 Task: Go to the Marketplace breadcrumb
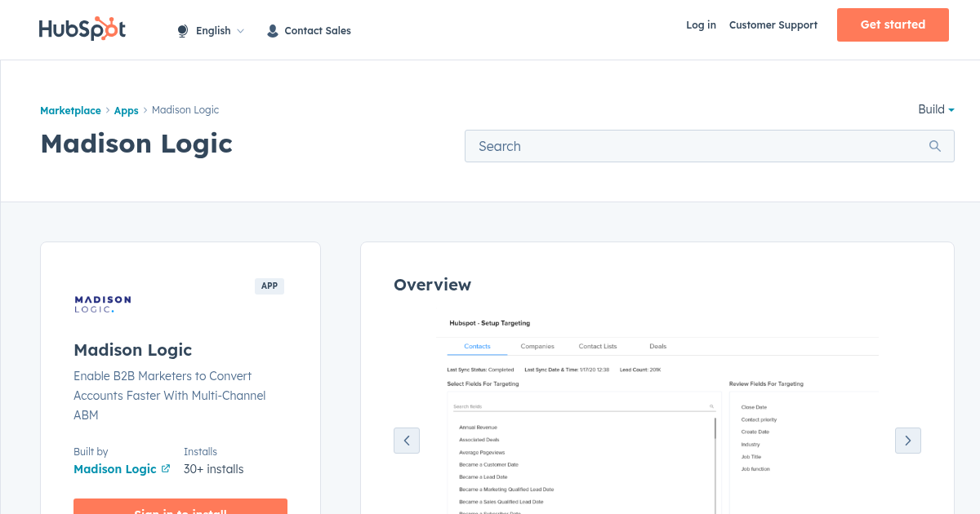pyautogui.click(x=71, y=110)
